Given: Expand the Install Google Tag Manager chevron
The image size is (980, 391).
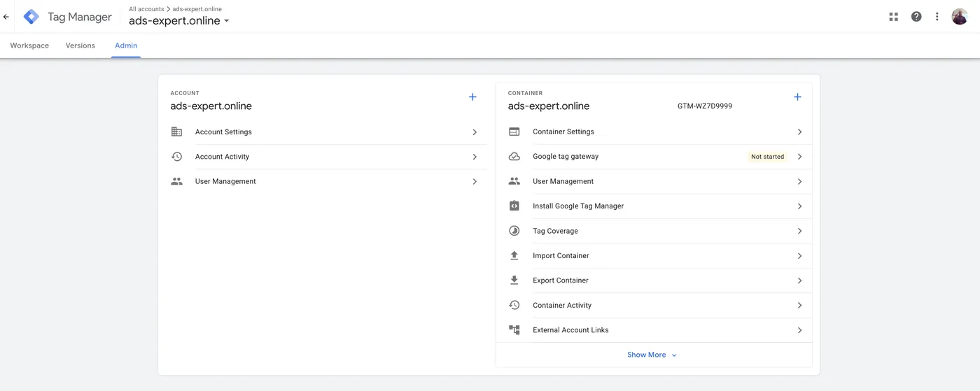Looking at the screenshot, I should (799, 206).
